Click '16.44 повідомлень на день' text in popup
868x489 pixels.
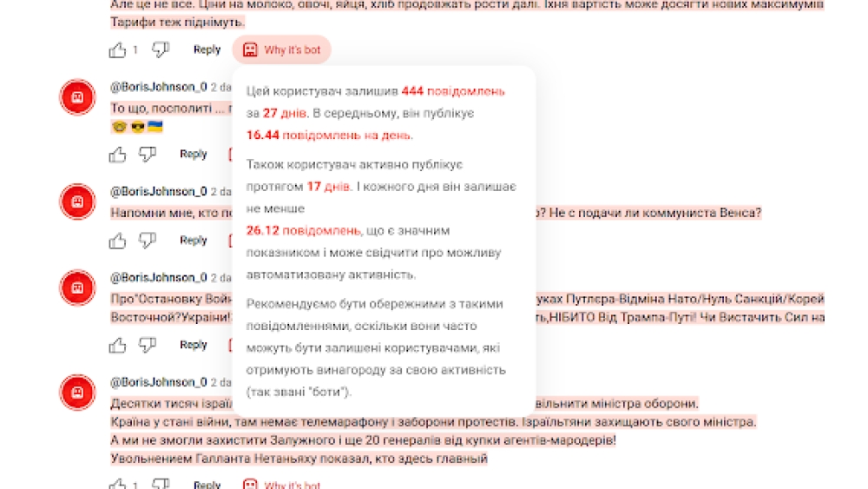click(x=329, y=135)
